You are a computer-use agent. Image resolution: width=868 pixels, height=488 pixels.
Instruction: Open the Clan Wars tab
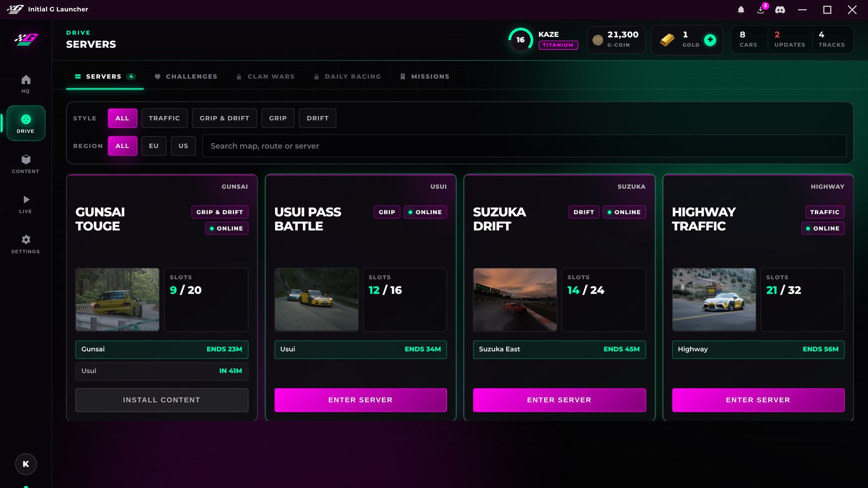pos(265,76)
